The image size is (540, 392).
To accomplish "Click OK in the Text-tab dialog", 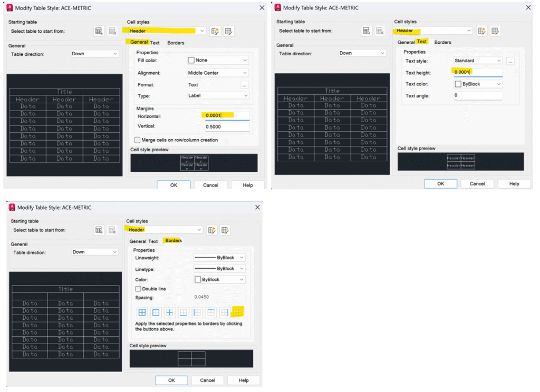I will [440, 184].
